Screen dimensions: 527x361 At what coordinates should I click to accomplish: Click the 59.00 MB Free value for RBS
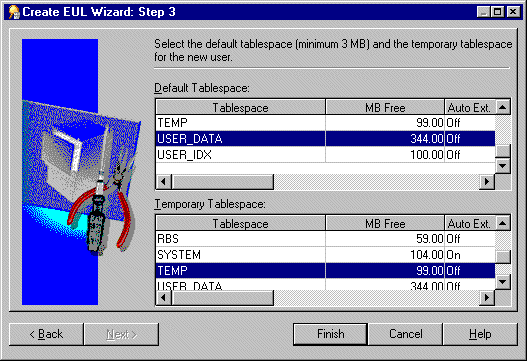tap(430, 239)
